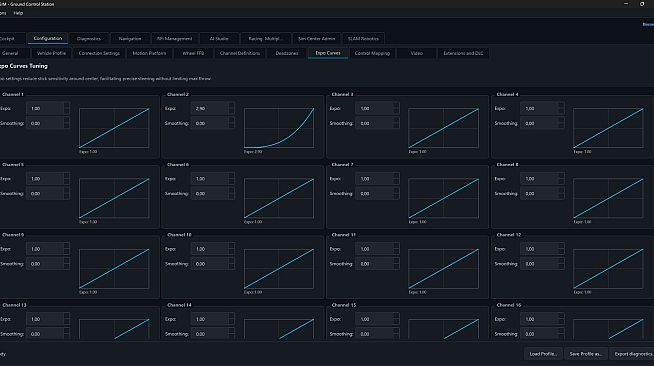Image resolution: width=654 pixels, height=366 pixels.
Task: Increase Channel 6 Smoothing with up arrow
Action: click(231, 191)
